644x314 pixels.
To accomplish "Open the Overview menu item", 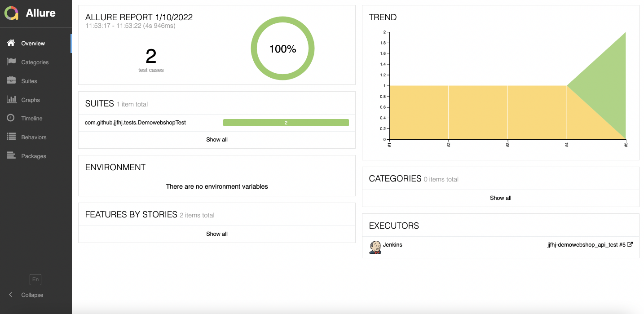I will click(x=36, y=44).
